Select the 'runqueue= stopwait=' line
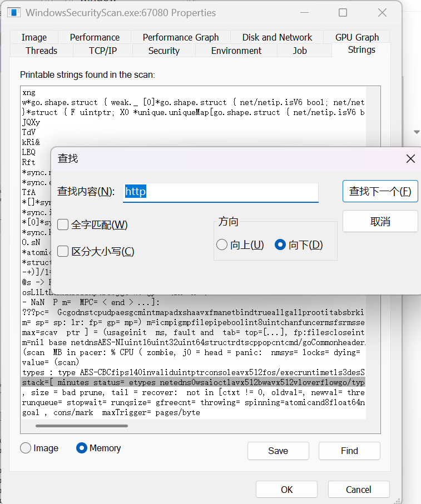The width and height of the screenshot is (421, 504). pos(194,402)
